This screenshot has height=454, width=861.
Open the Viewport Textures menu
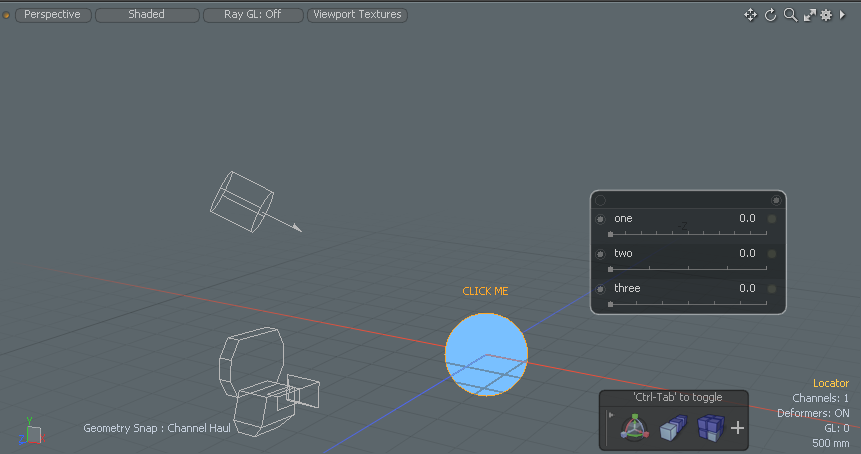357,15
